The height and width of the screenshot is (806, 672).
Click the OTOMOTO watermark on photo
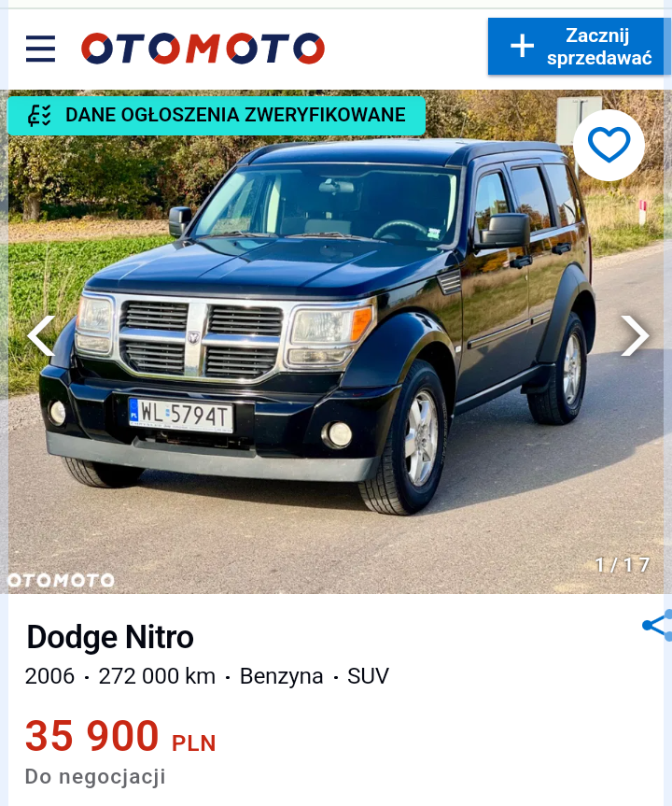coord(61,580)
